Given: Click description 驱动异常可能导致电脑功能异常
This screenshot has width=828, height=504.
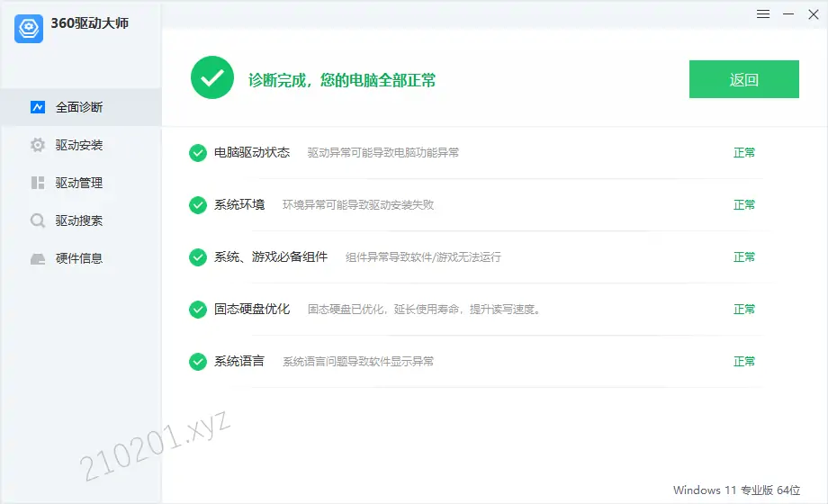Looking at the screenshot, I should click(383, 153).
